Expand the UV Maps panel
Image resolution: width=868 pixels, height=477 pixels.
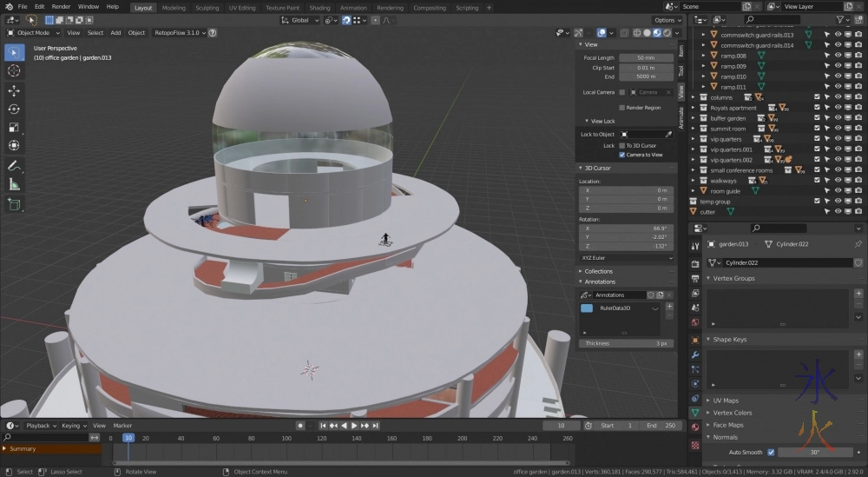click(726, 401)
